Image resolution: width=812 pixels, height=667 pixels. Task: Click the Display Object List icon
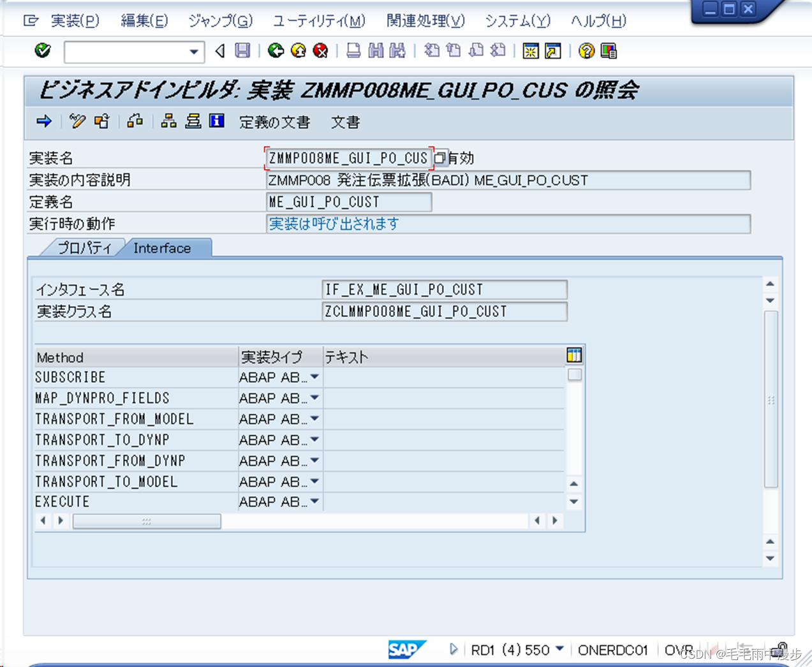pos(193,121)
